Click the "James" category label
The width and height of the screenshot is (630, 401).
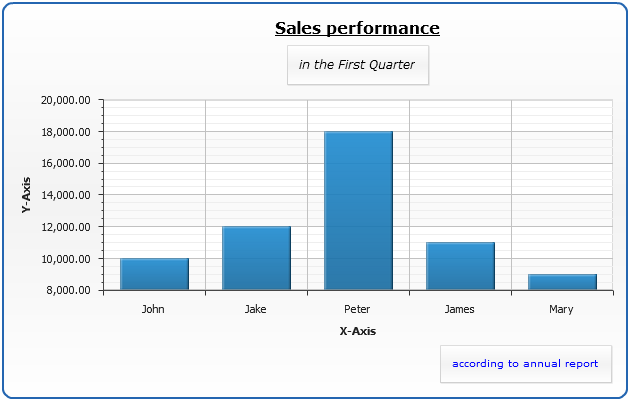tap(460, 310)
